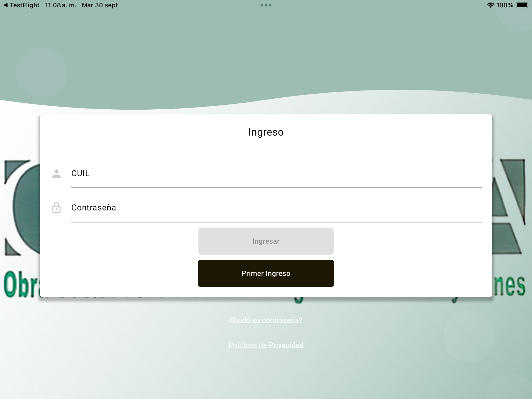Tap the Ingreso heading text
Image resolution: width=532 pixels, height=399 pixels.
[266, 132]
